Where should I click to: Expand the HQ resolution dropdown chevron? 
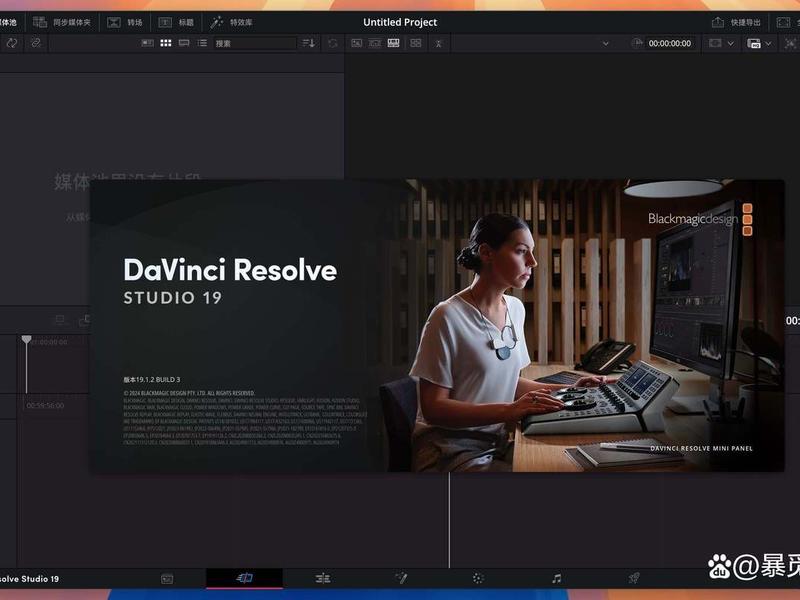click(x=768, y=44)
